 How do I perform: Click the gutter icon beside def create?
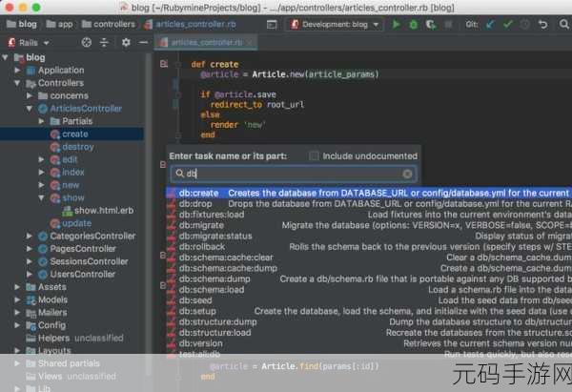(164, 64)
